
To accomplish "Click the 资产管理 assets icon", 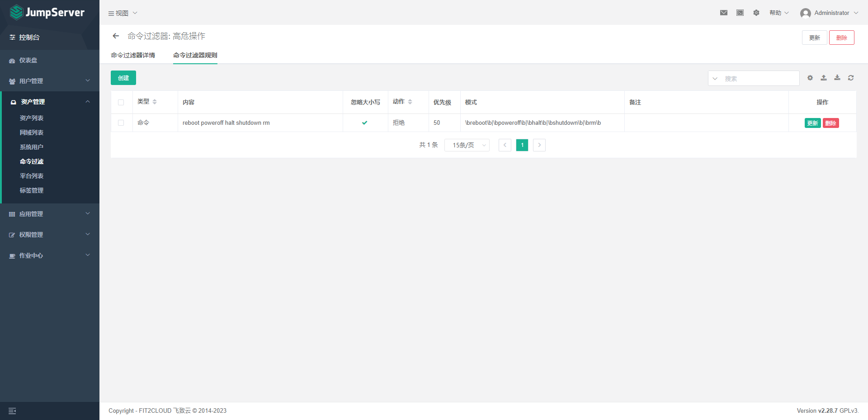I will (14, 102).
